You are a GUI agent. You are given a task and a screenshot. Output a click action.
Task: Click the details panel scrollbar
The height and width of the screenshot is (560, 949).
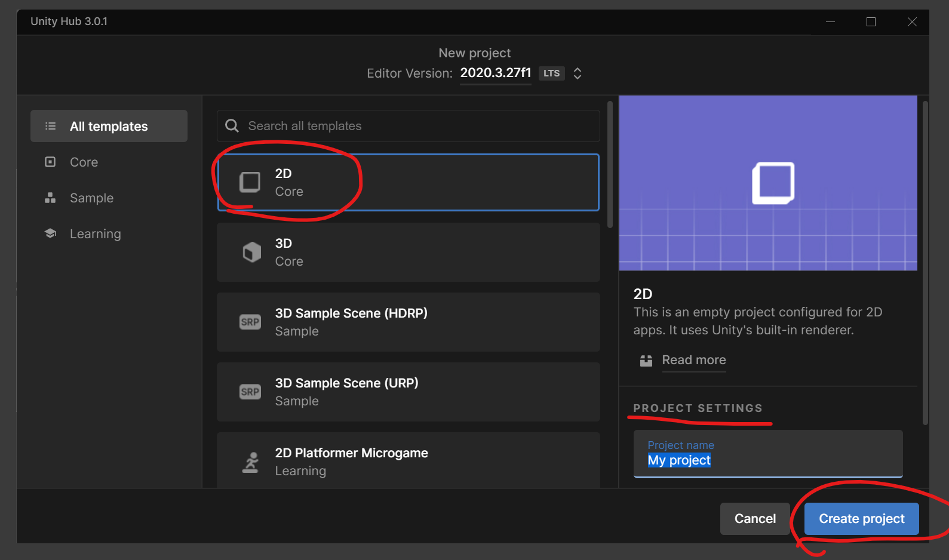[x=925, y=263]
